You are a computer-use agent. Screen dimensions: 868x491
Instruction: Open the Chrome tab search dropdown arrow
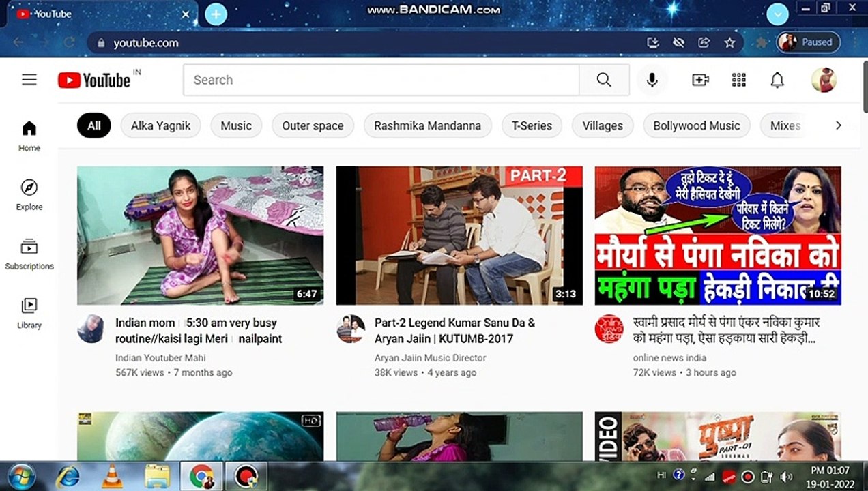pos(778,14)
